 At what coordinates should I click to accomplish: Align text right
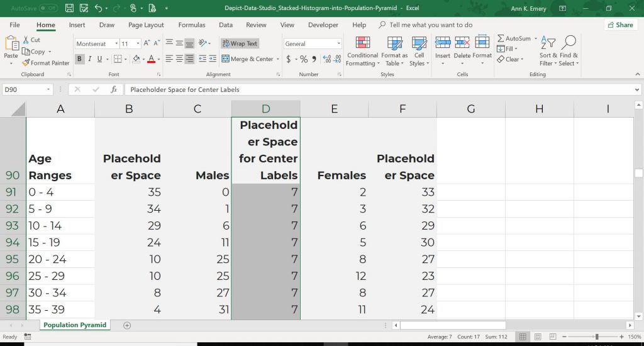189,59
